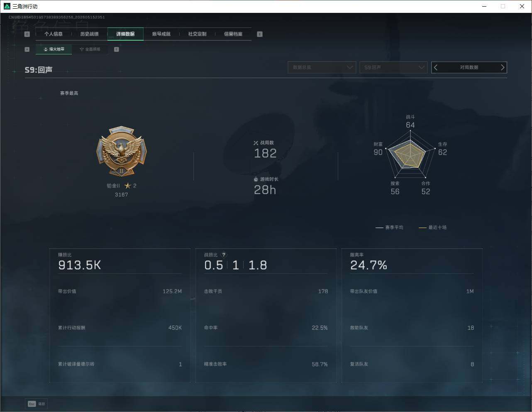Go to the 社交定制 tab
Image resolution: width=532 pixels, height=412 pixels.
point(197,34)
